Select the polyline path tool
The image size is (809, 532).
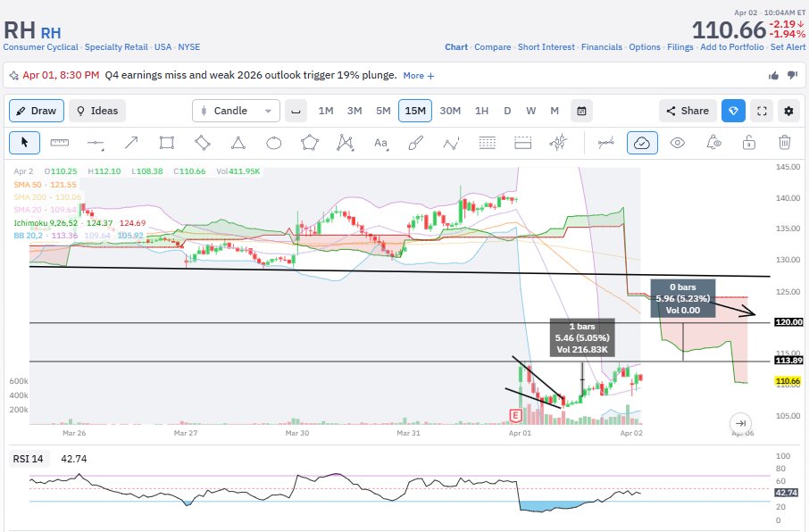tap(452, 143)
